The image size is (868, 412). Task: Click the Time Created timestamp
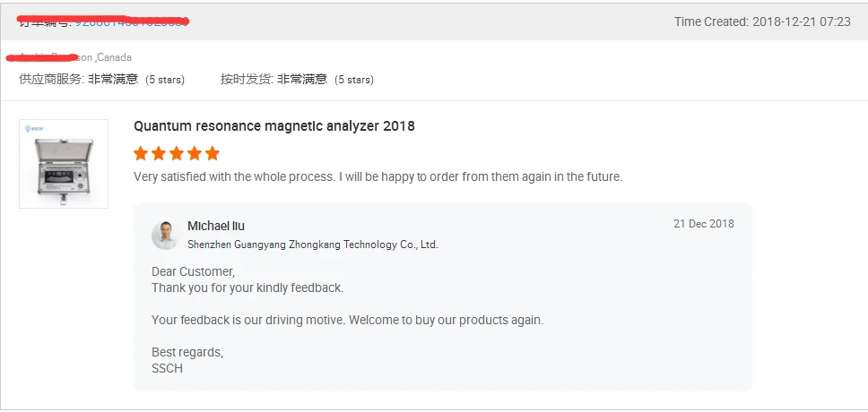pyautogui.click(x=762, y=21)
